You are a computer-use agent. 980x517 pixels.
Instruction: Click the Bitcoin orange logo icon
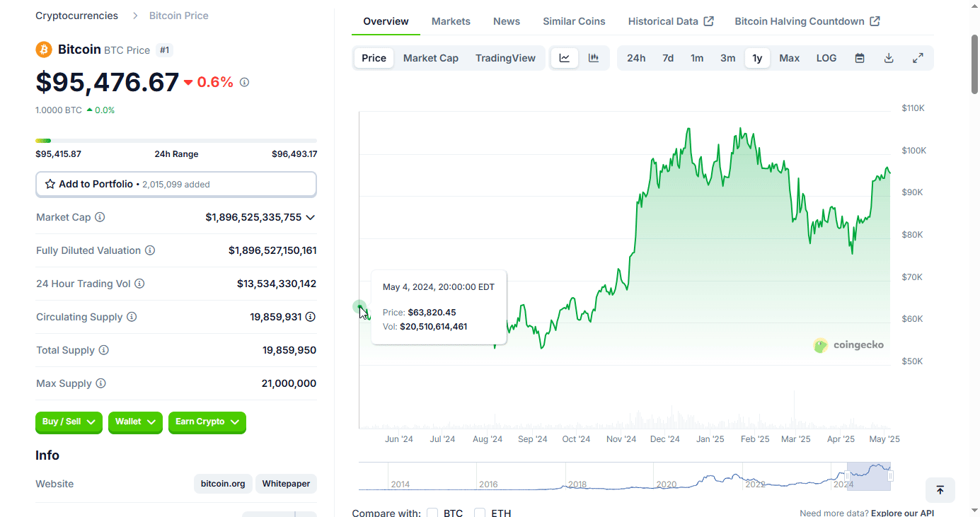[x=44, y=50]
